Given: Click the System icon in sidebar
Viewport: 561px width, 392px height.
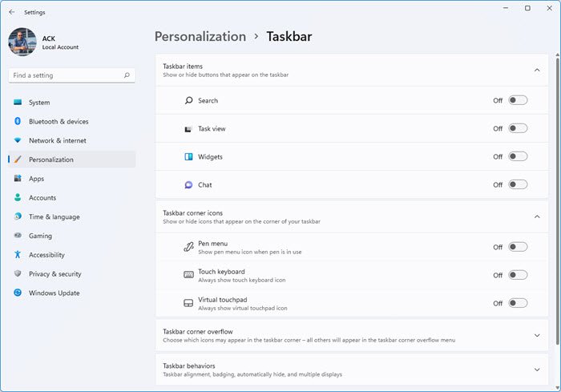Looking at the screenshot, I should click(x=18, y=103).
